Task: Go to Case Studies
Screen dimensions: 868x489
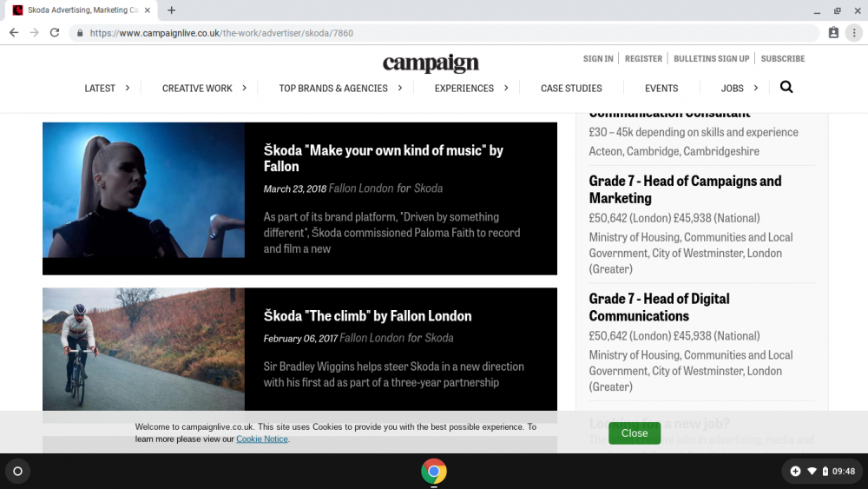Action: click(x=571, y=88)
